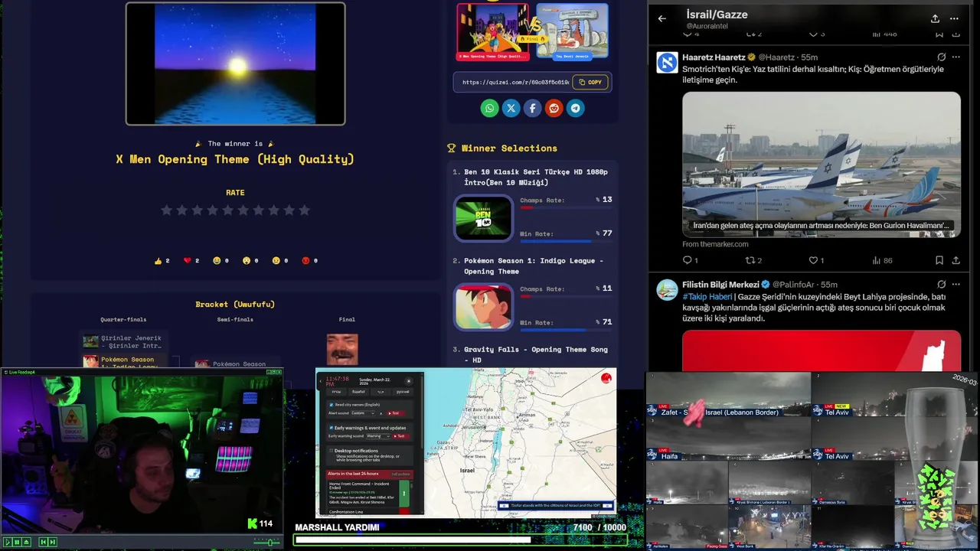Like the Haaretz post
Screen dimensions: 980x551
(x=815, y=260)
